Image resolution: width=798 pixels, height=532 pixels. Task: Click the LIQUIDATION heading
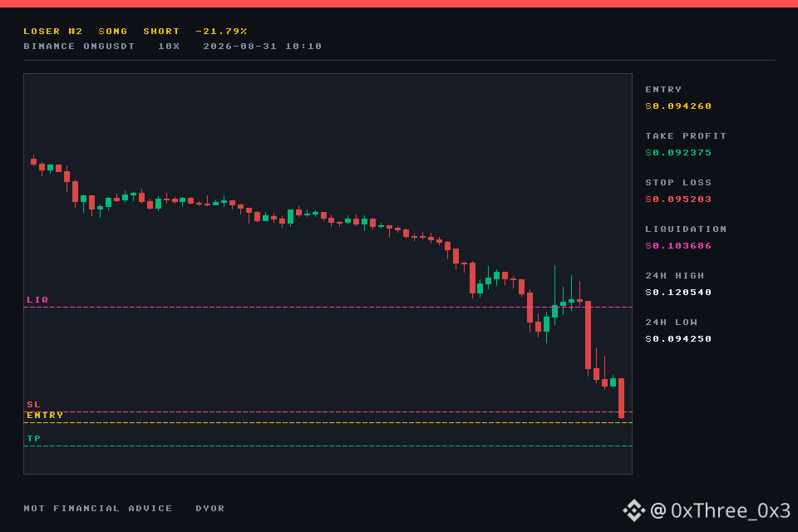(686, 229)
